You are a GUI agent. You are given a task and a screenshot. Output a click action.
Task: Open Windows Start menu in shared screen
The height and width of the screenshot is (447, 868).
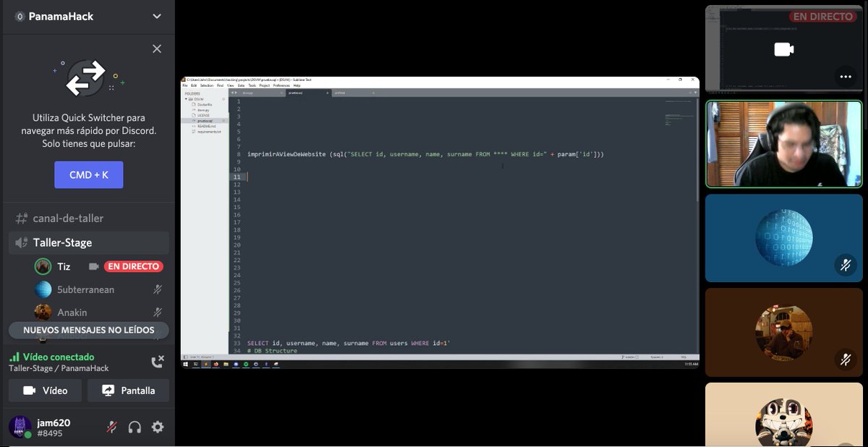click(185, 365)
